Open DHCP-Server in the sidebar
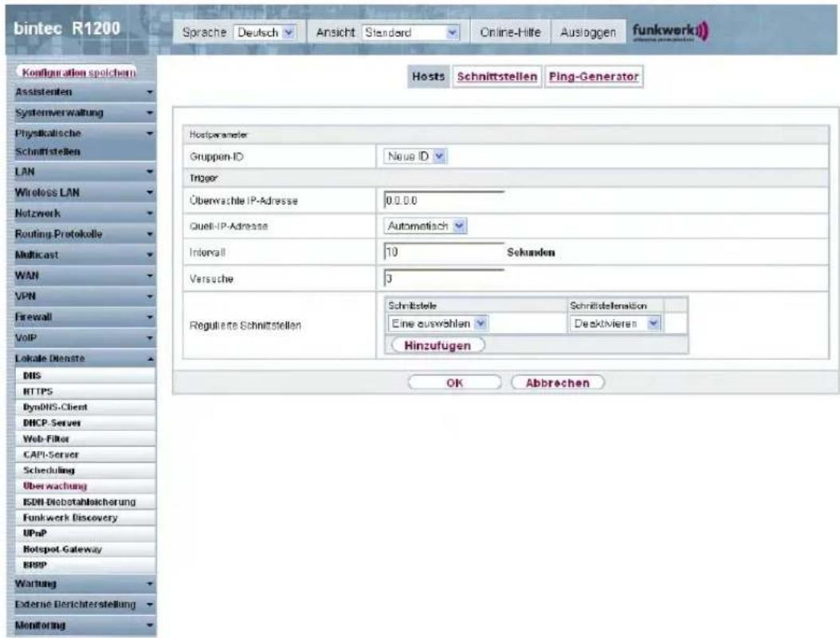 [52, 423]
